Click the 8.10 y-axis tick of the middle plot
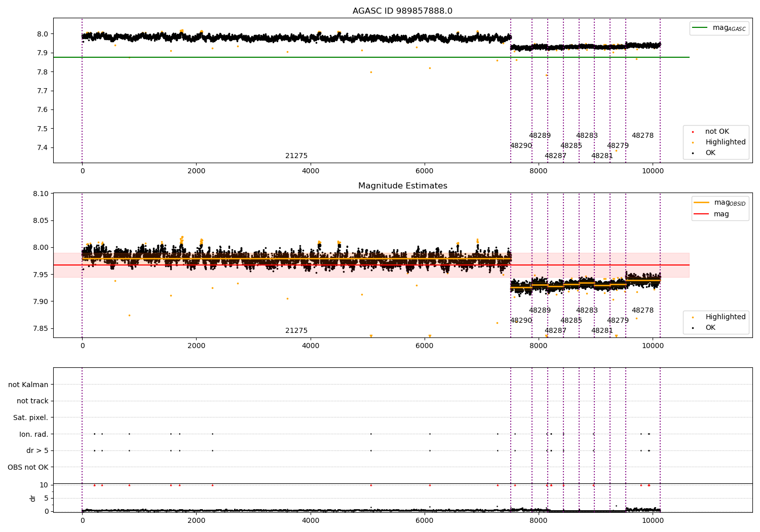 click(x=41, y=194)
